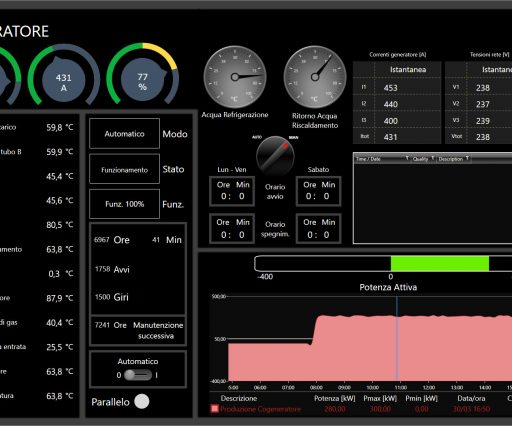
Task: Click the blue cursor line in chart
Action: 397,338
